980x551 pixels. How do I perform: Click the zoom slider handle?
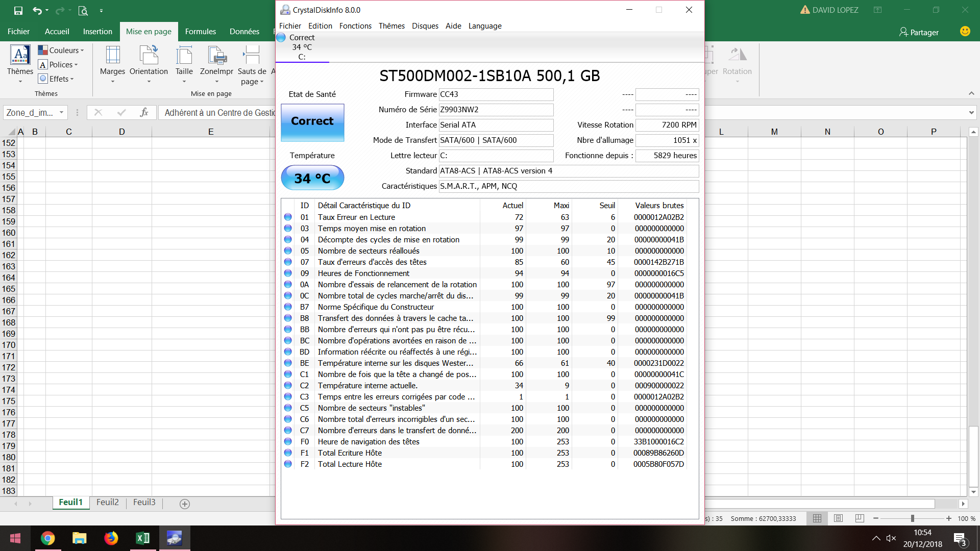coord(912,518)
